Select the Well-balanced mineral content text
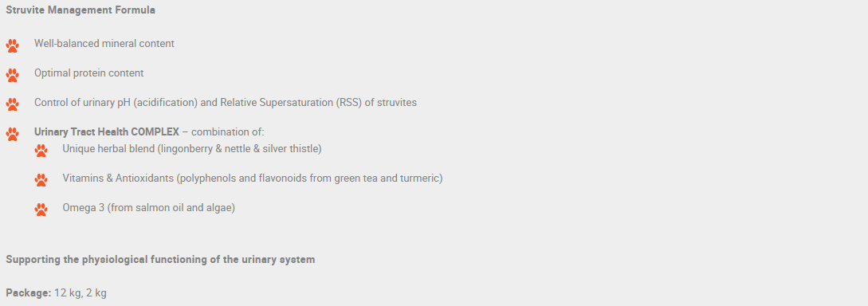 pos(104,43)
